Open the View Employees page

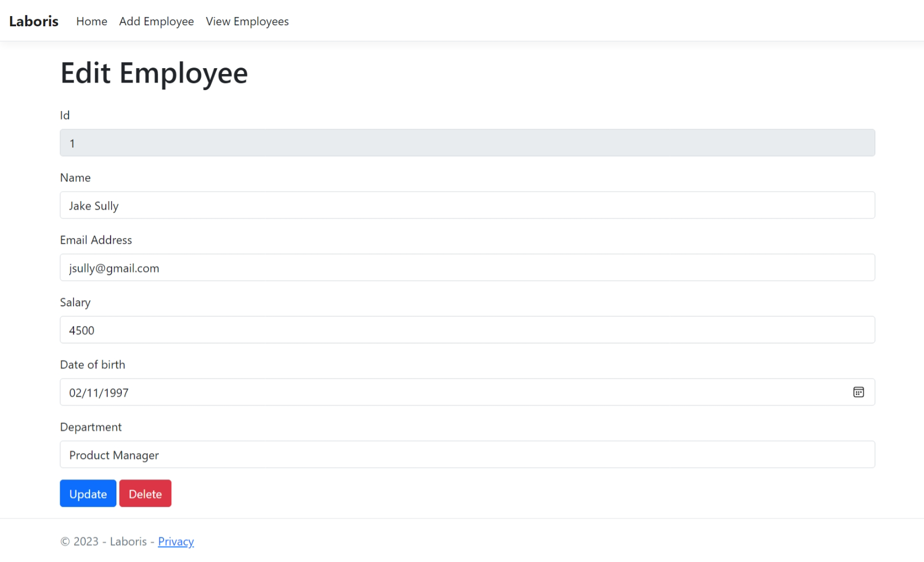(247, 21)
